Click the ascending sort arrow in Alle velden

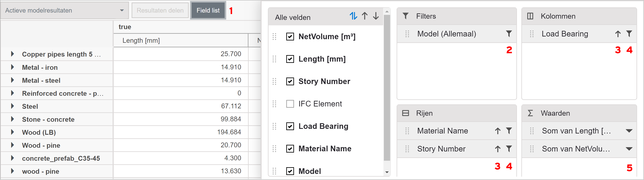pyautogui.click(x=364, y=16)
